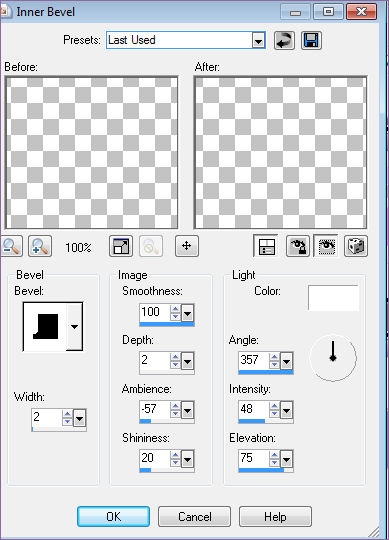Screen dimensions: 389x540
Task: Zoom in the preview with magnifier plus
Action: (x=40, y=246)
